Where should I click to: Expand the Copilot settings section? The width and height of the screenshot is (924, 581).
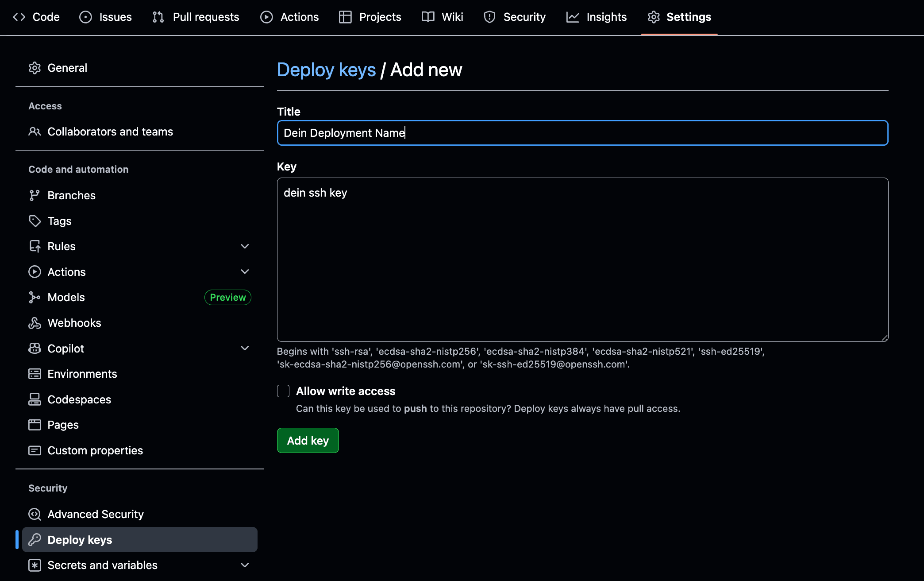coord(245,348)
